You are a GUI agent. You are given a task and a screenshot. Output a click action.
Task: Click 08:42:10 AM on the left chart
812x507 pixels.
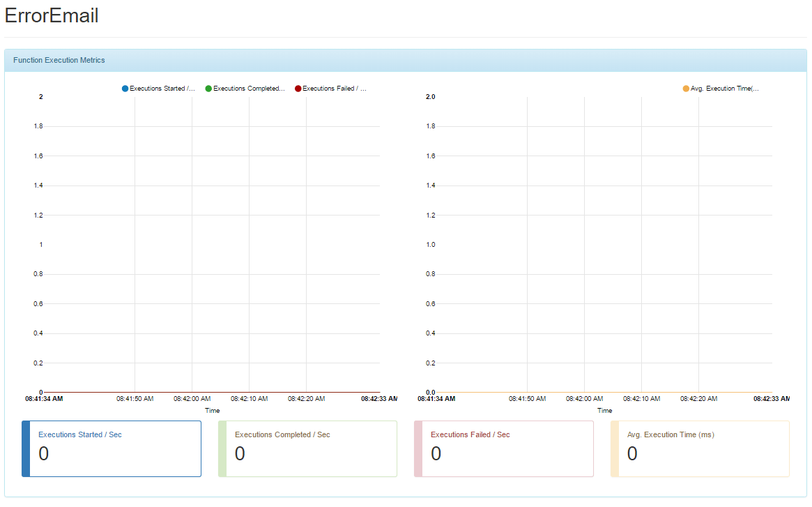click(x=249, y=399)
